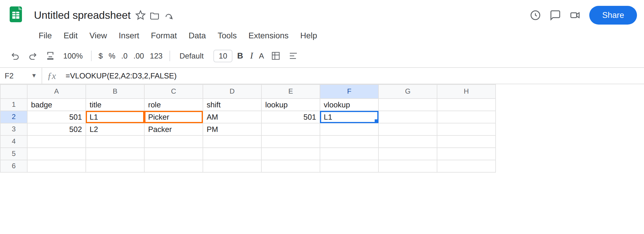Apply paint format tool

[50, 56]
